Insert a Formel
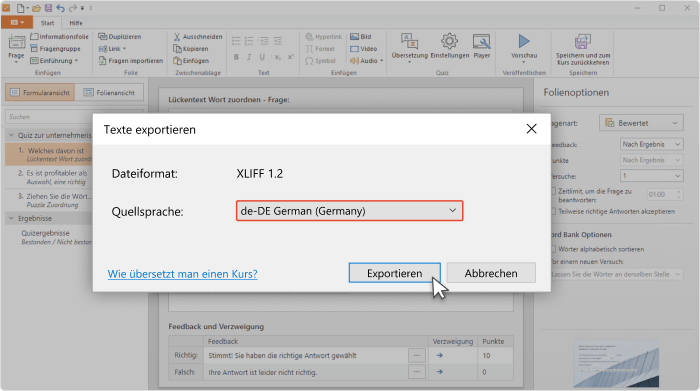The height and width of the screenshot is (391, 700). click(320, 49)
